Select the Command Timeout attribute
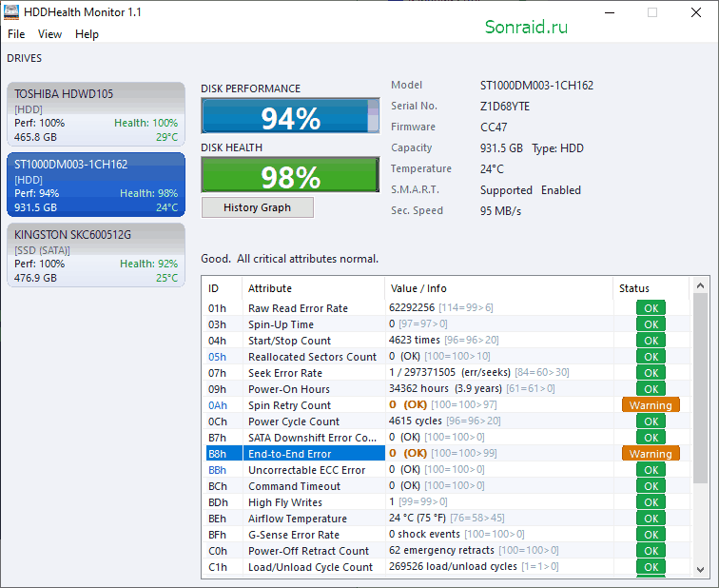The width and height of the screenshot is (719, 588). coord(447,486)
